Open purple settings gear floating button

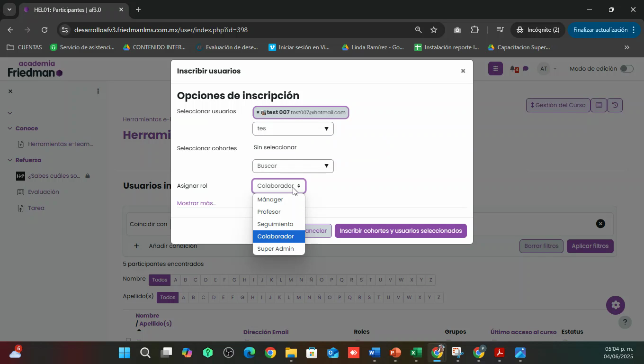coord(616,305)
